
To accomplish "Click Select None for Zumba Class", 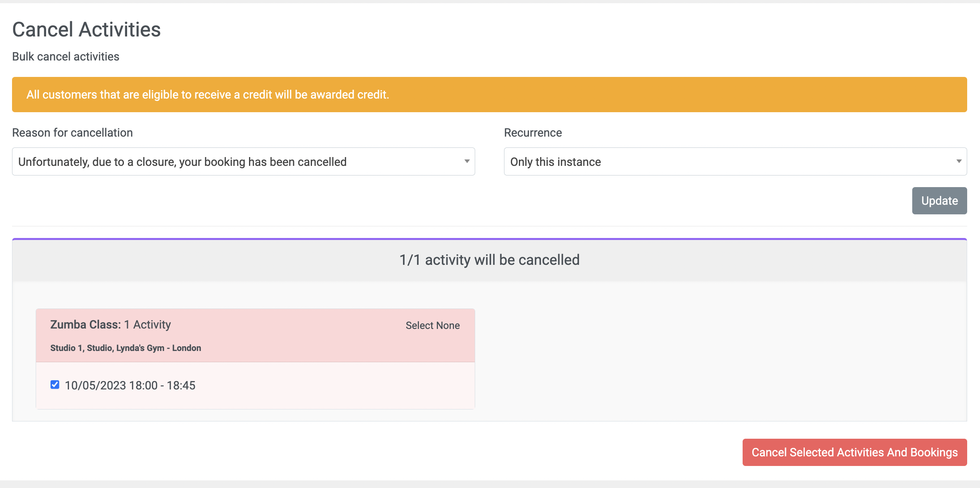I will tap(433, 325).
